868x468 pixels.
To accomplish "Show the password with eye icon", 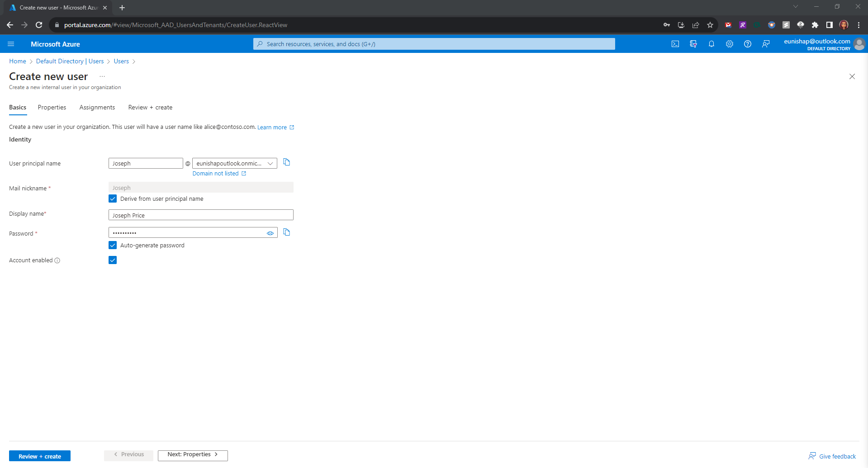I will coord(270,233).
